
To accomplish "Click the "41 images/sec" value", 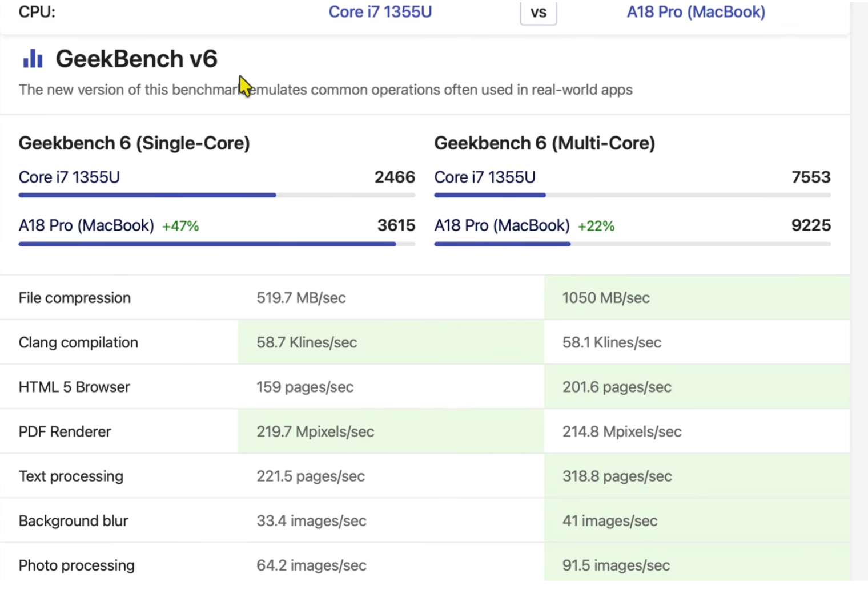I will tap(610, 520).
